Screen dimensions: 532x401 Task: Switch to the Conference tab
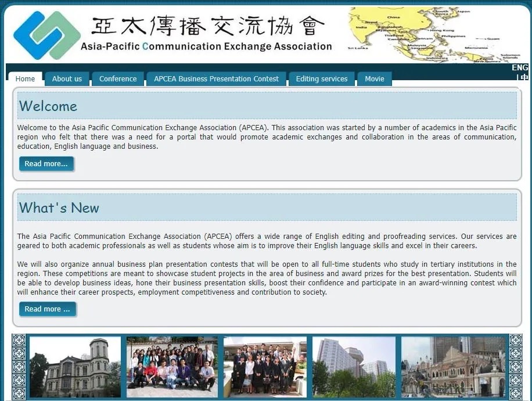(x=118, y=79)
